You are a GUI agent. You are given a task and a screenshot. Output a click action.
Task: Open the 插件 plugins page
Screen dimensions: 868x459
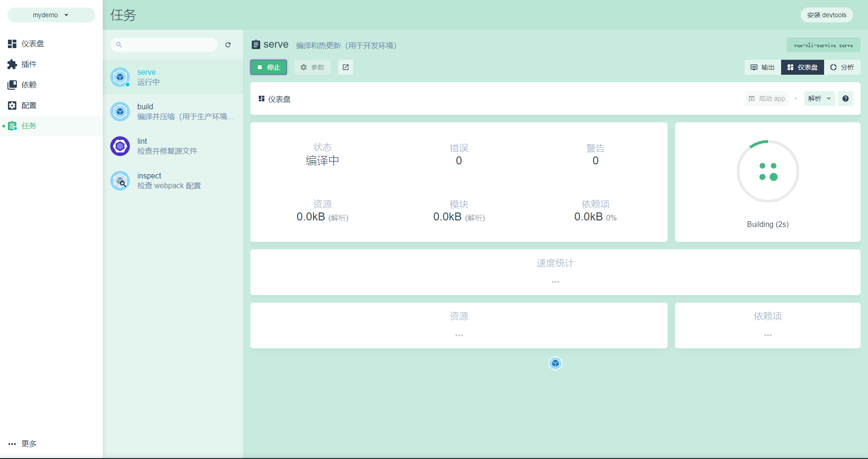(x=29, y=64)
